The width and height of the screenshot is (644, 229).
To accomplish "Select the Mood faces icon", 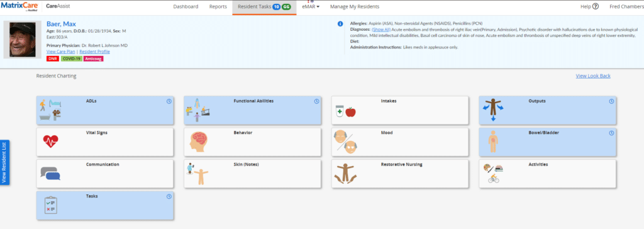I will [x=345, y=142].
